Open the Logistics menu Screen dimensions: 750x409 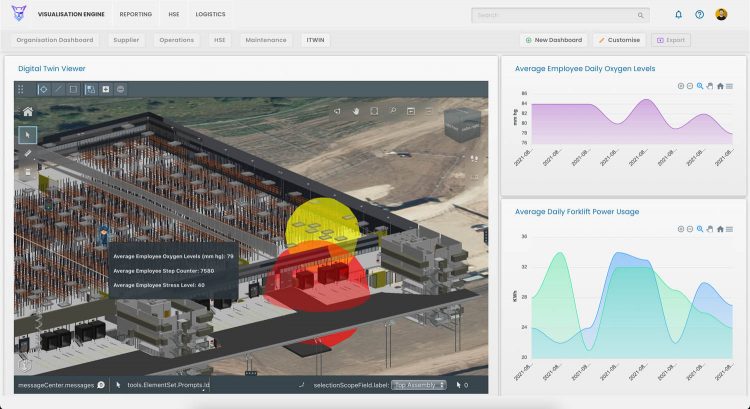210,15
